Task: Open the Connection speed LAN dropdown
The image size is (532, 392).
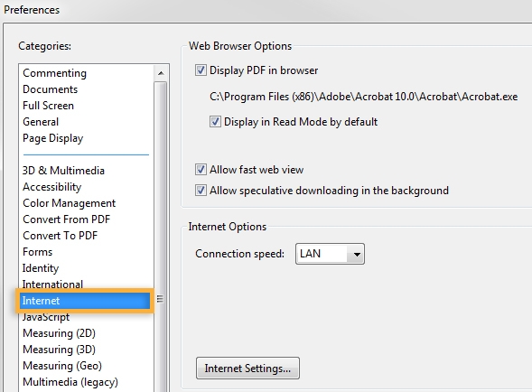Action: (330, 254)
